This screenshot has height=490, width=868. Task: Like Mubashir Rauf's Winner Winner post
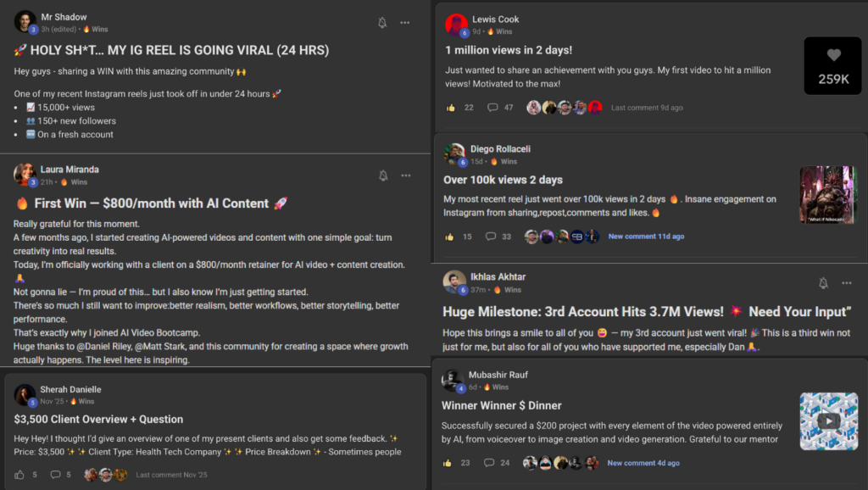[x=448, y=463]
